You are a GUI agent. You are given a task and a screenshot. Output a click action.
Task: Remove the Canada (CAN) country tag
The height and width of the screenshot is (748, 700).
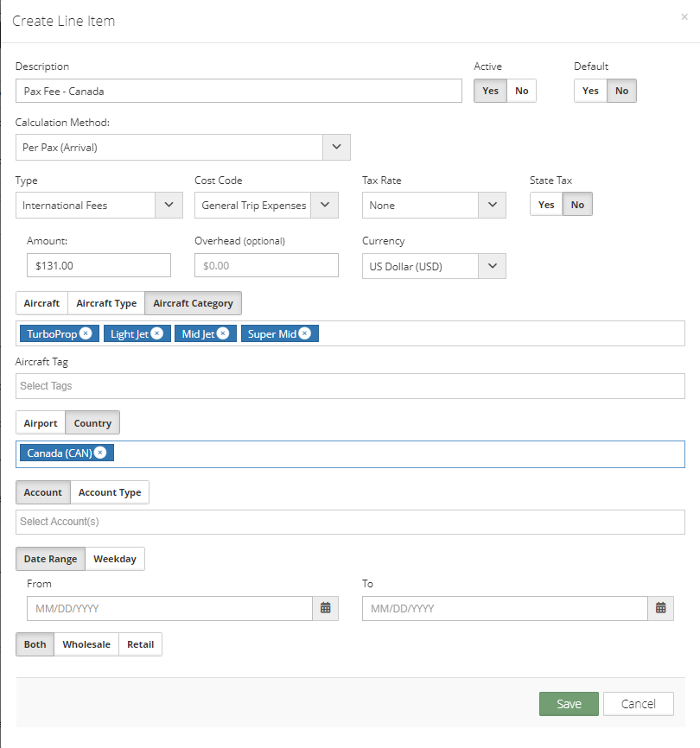click(x=100, y=453)
